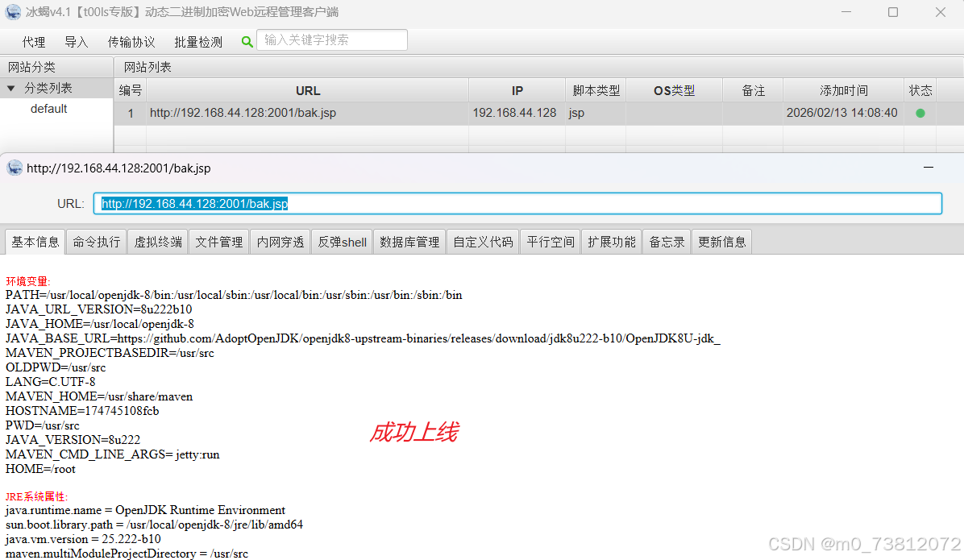Click the java.vm.version = 25.222-b10 line

pyautogui.click(x=83, y=539)
